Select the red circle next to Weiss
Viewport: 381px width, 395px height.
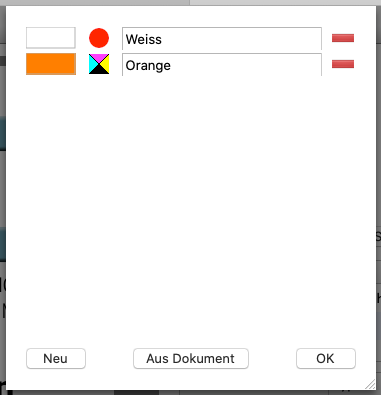pos(99,38)
